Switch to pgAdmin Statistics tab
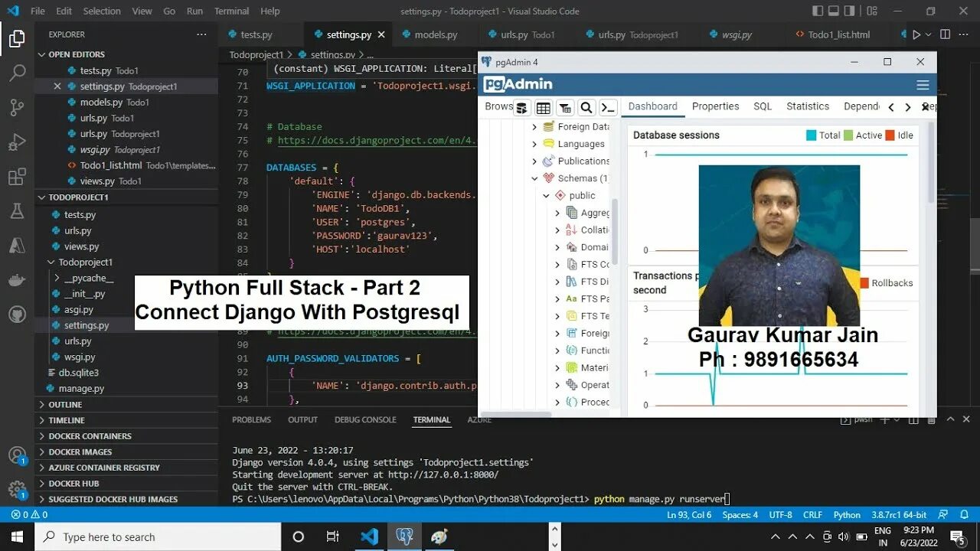This screenshot has height=551, width=980. (x=808, y=106)
